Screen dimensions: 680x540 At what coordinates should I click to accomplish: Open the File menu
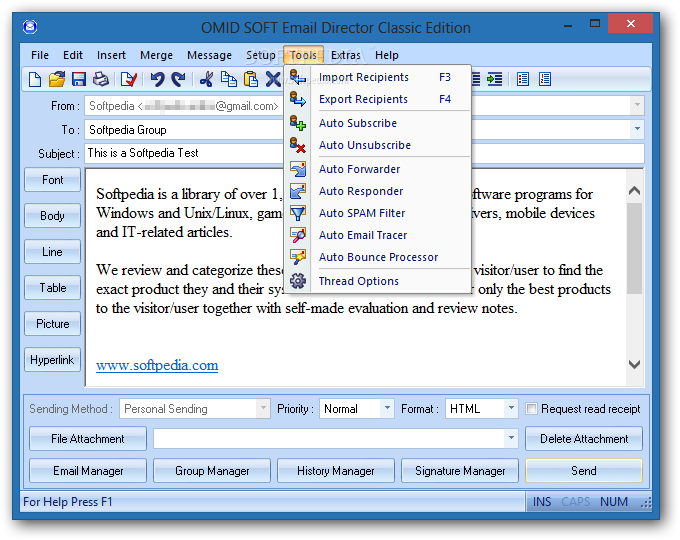40,55
